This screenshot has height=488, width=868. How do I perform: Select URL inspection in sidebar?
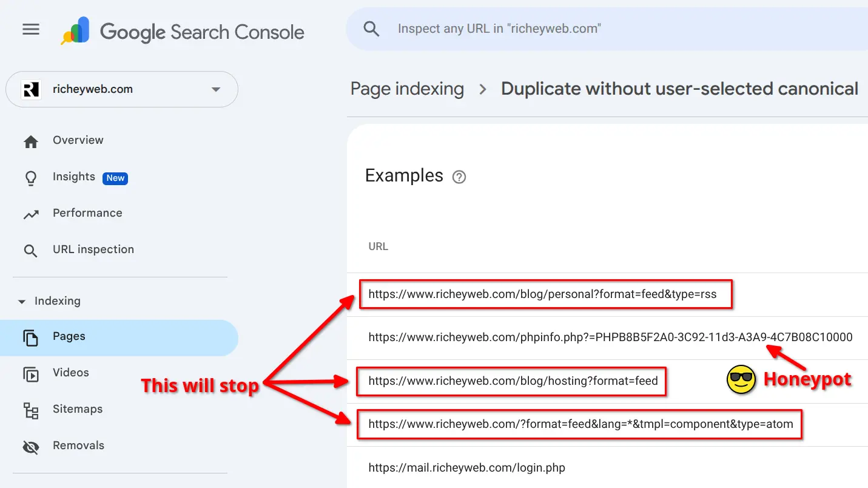pos(93,249)
